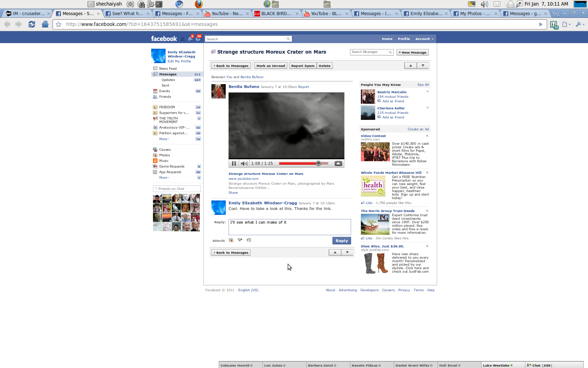Click the Friends on Chat search field

coord(177,189)
